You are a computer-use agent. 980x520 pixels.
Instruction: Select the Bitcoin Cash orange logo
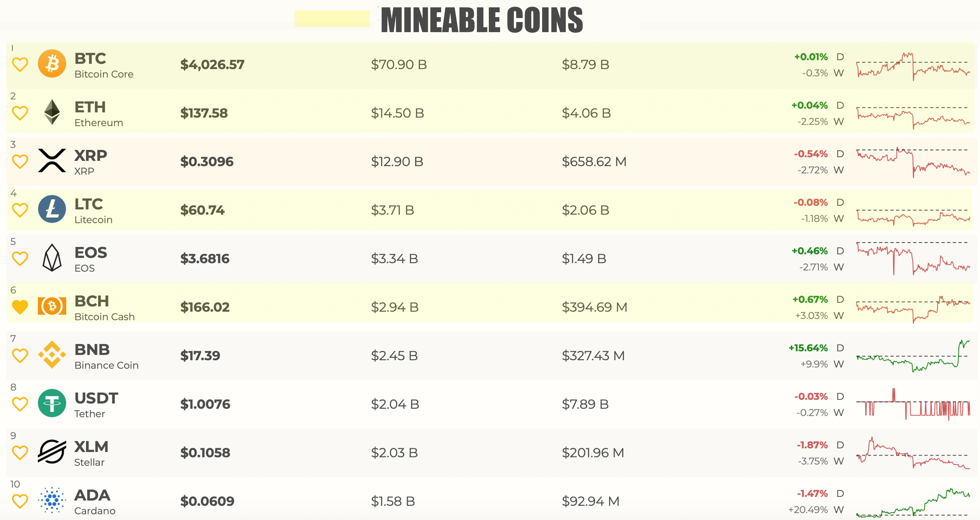tap(52, 306)
